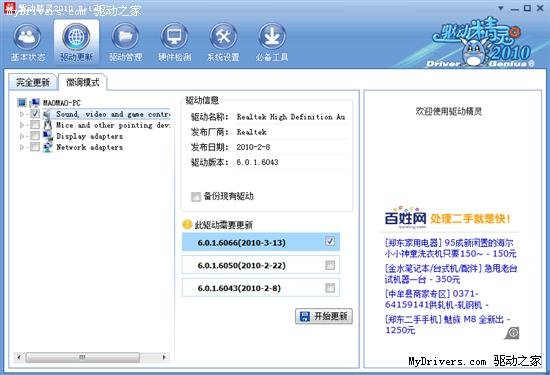This screenshot has height=375, width=550.
Task: Click the release date 2010-2-8 value
Action: 253,147
